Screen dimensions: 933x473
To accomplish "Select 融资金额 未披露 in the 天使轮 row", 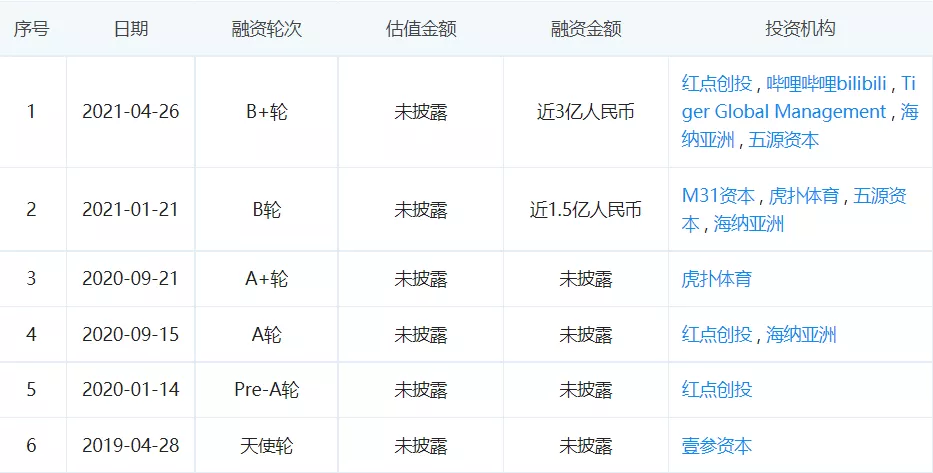I will 586,446.
